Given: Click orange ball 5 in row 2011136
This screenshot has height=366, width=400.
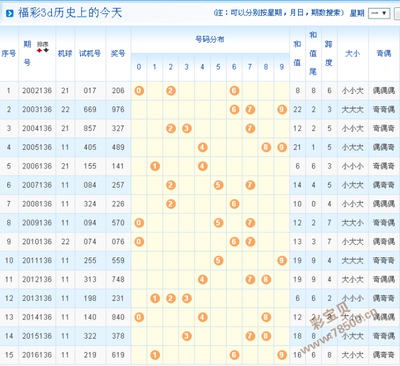Looking at the screenshot, I should [218, 260].
